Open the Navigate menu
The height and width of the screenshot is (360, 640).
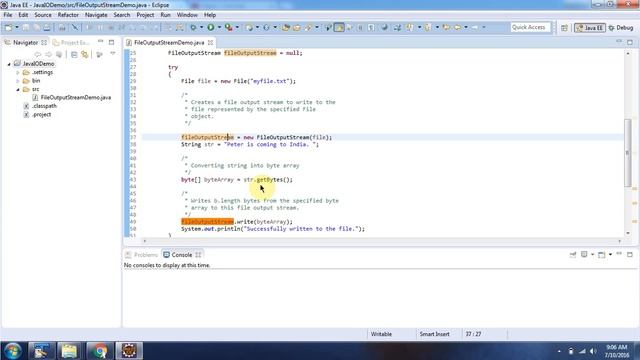tap(96, 15)
